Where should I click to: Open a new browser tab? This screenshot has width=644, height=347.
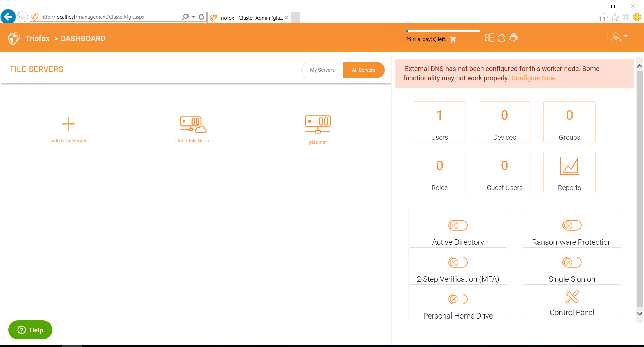pyautogui.click(x=296, y=18)
